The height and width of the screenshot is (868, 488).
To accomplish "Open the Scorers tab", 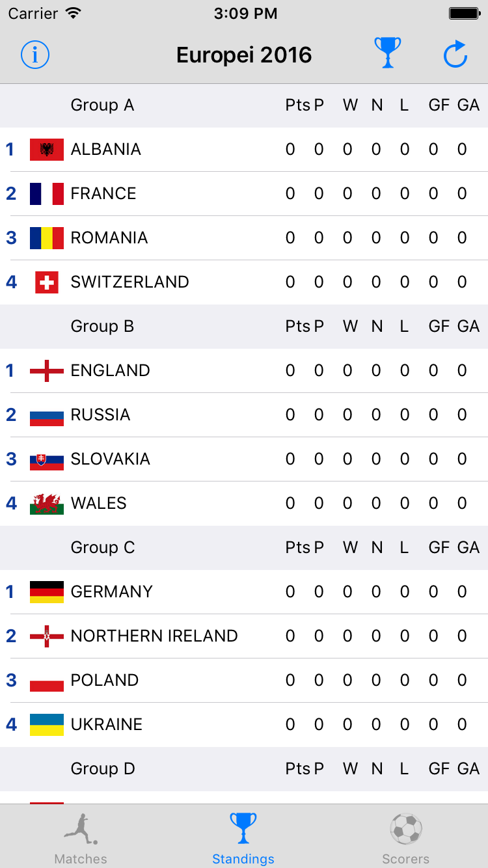I will 406,839.
